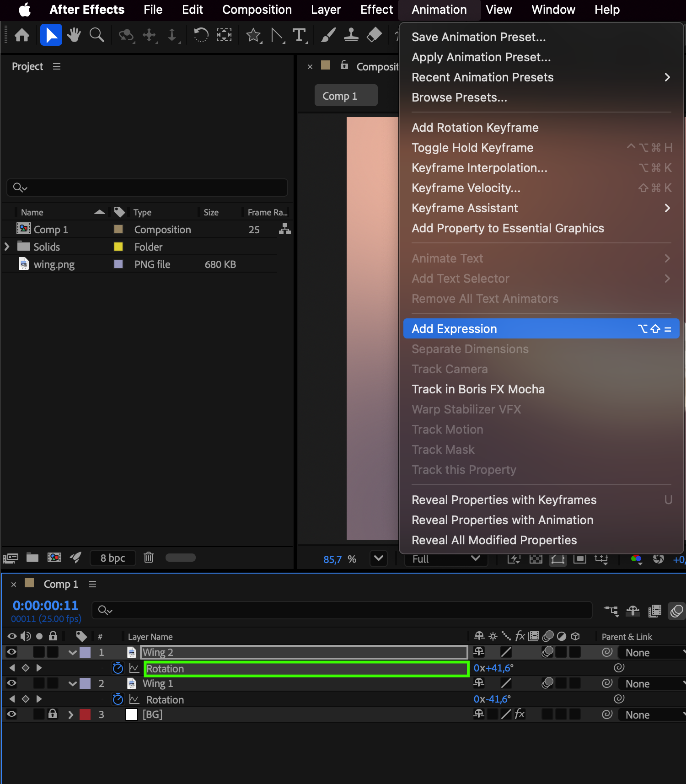Image resolution: width=686 pixels, height=784 pixels.
Task: Click the yellow label swatch of Solids folder
Action: click(x=118, y=247)
